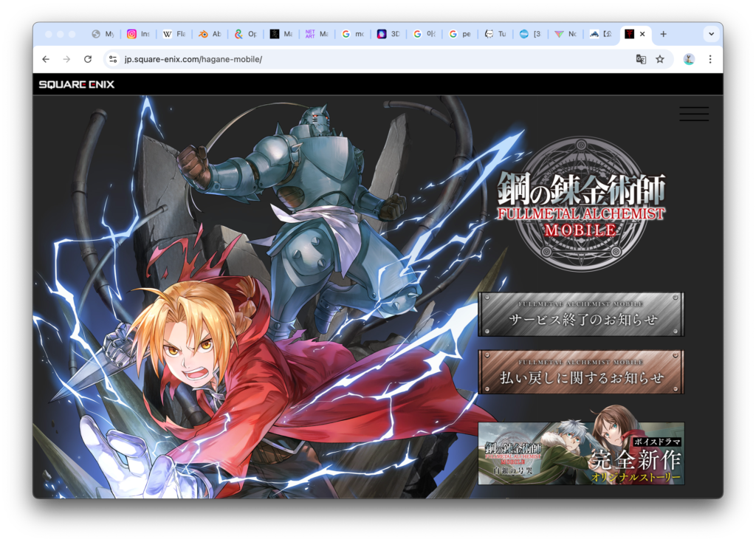Switch to the Blender 'Ab' tab
The width and height of the screenshot is (756, 542).
pos(210,34)
